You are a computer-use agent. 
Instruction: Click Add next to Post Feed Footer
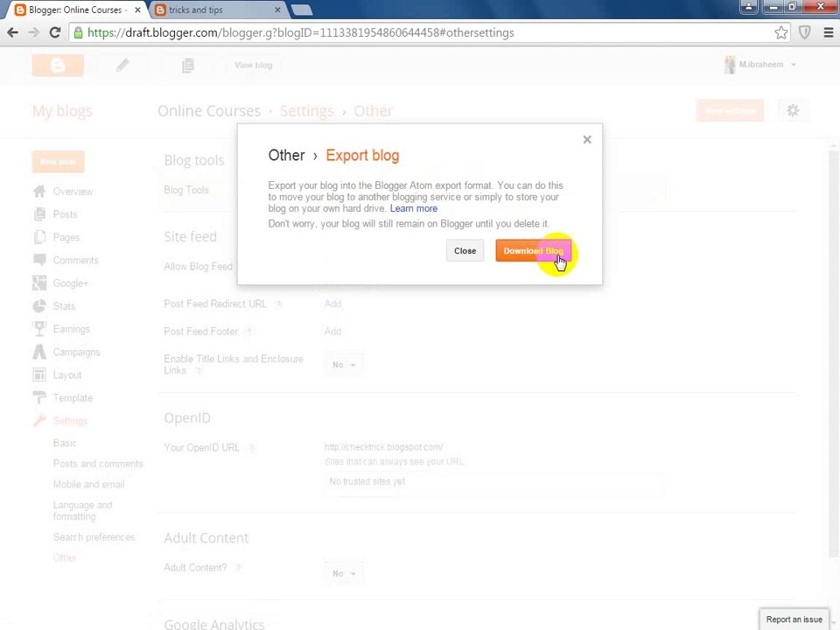click(x=332, y=332)
